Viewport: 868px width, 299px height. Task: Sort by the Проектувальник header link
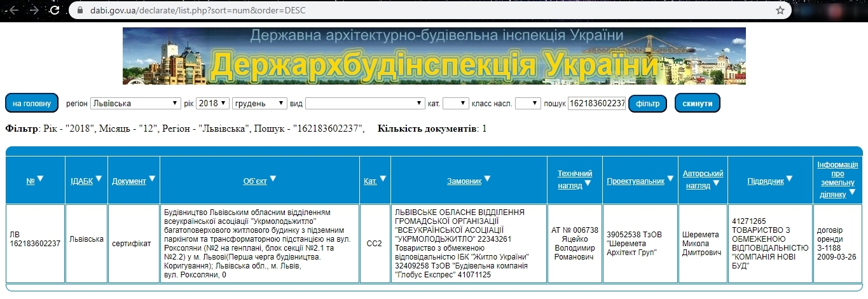[636, 181]
